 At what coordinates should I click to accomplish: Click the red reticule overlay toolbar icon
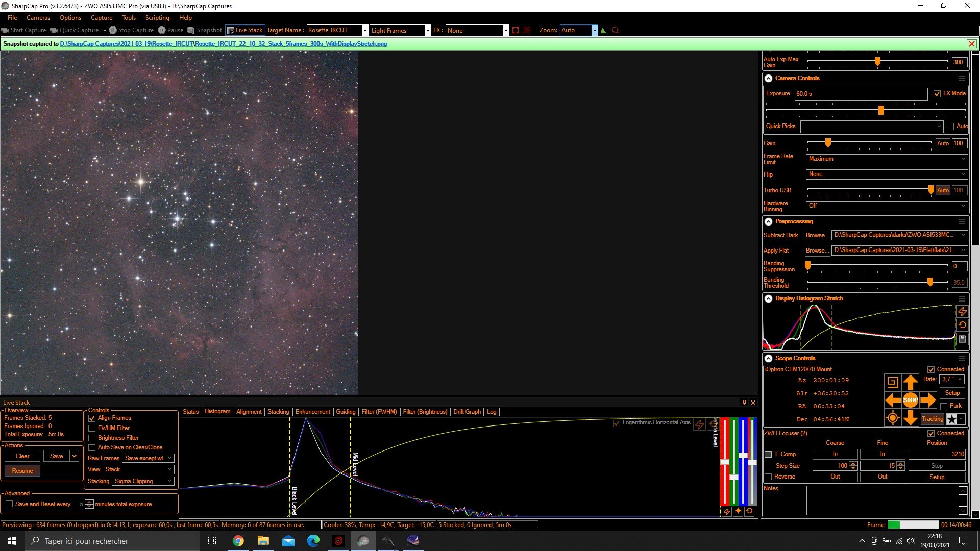[527, 30]
